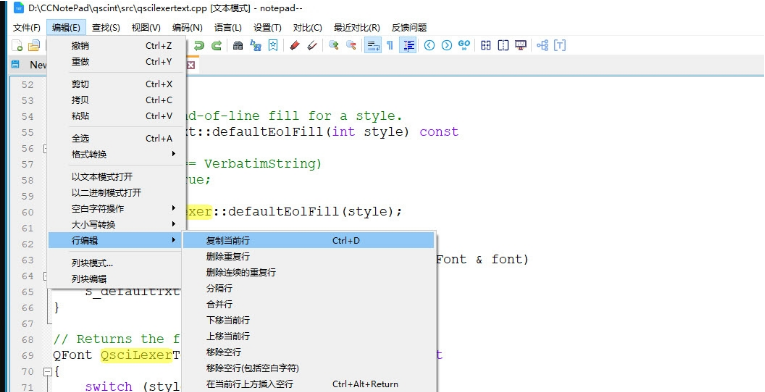Viewport: 765px width, 392px height.
Task: Click the file compare toolbar icon
Action: (485, 46)
